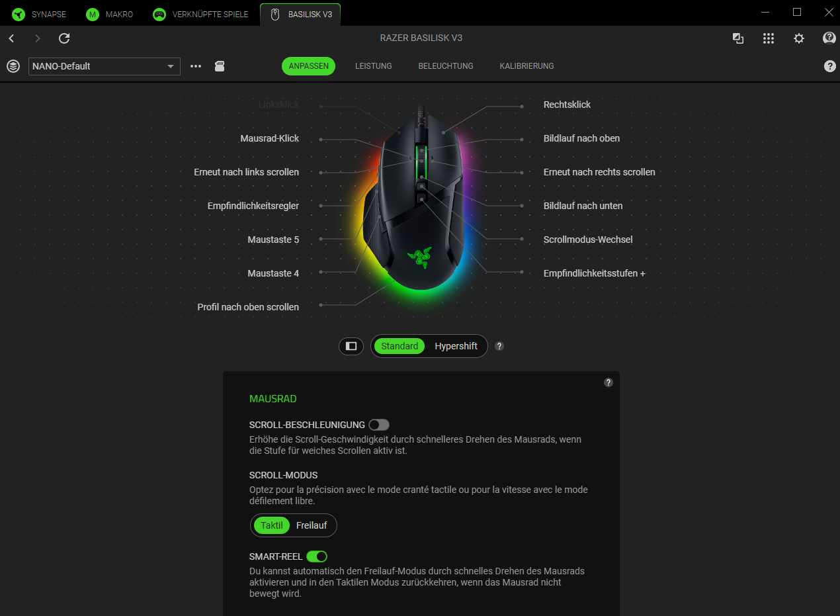
Task: Select the Taktil scroll mode
Action: tap(272, 525)
